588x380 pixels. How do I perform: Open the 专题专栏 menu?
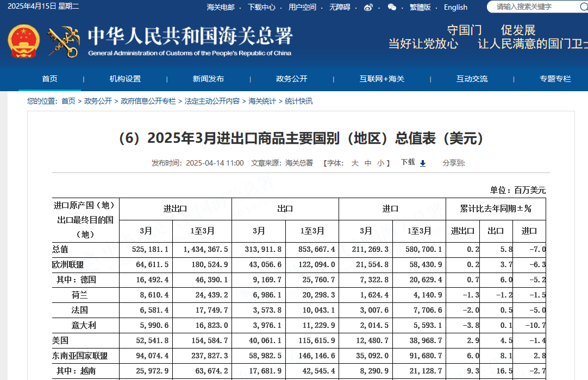tap(555, 79)
